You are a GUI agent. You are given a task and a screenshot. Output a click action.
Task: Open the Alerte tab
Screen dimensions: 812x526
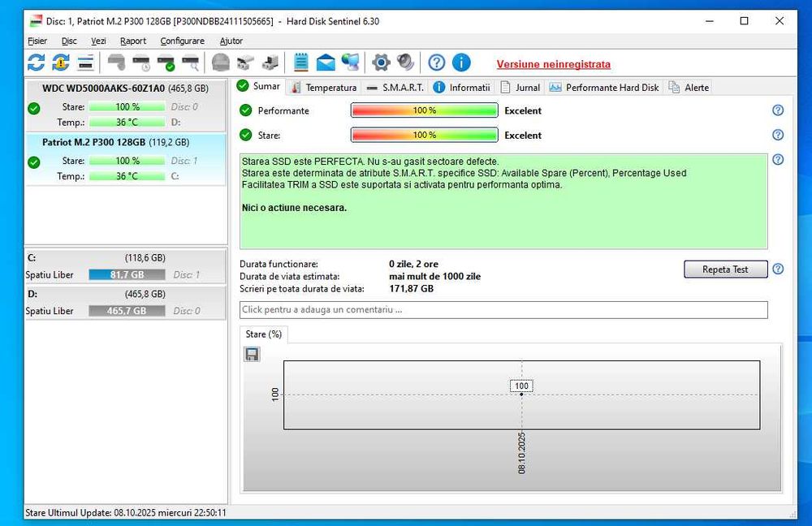coord(689,88)
